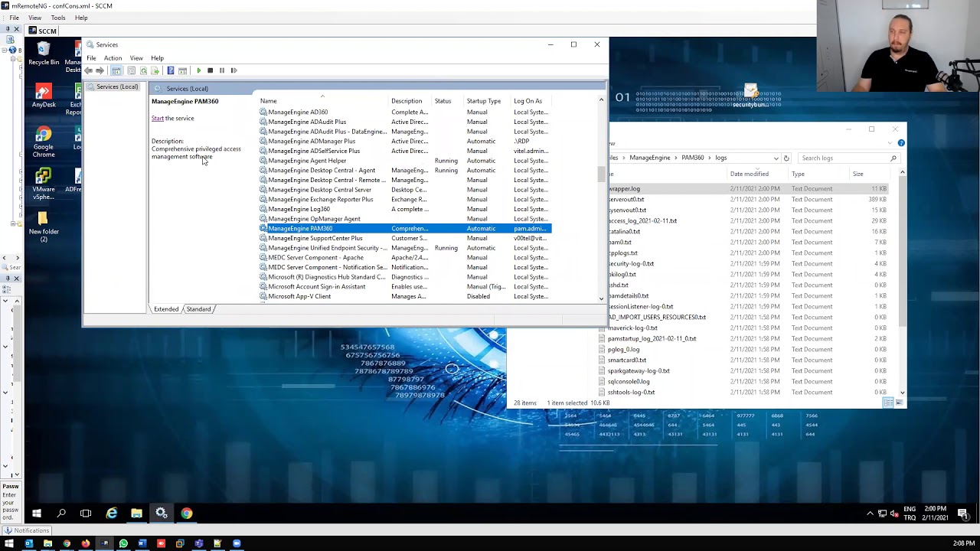Click the Properties icon in Services toolbar
The height and width of the screenshot is (551, 980).
(131, 70)
